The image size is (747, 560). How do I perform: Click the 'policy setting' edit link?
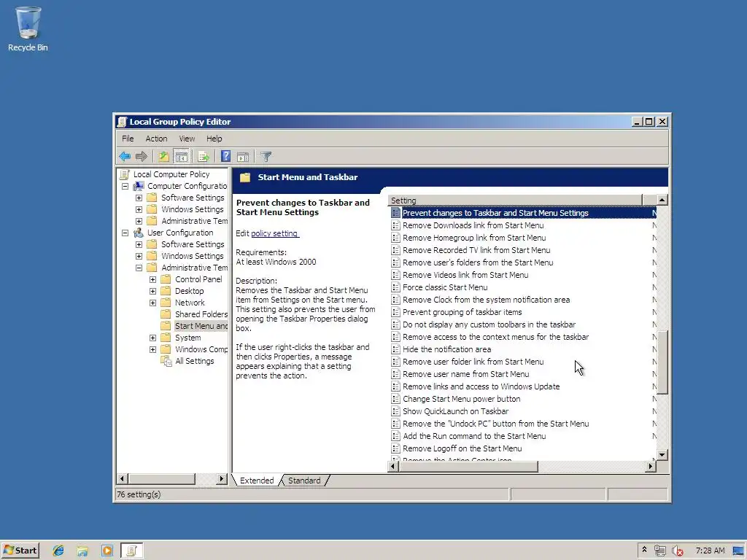tap(274, 233)
